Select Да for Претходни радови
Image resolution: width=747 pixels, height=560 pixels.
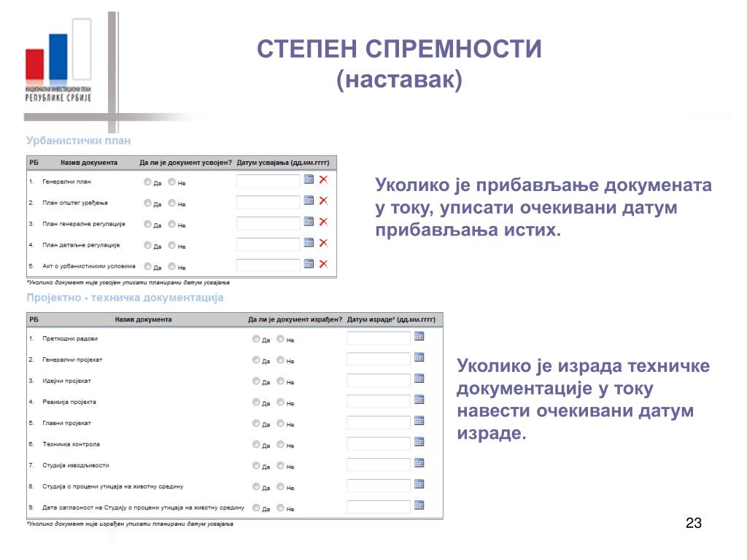pos(256,338)
